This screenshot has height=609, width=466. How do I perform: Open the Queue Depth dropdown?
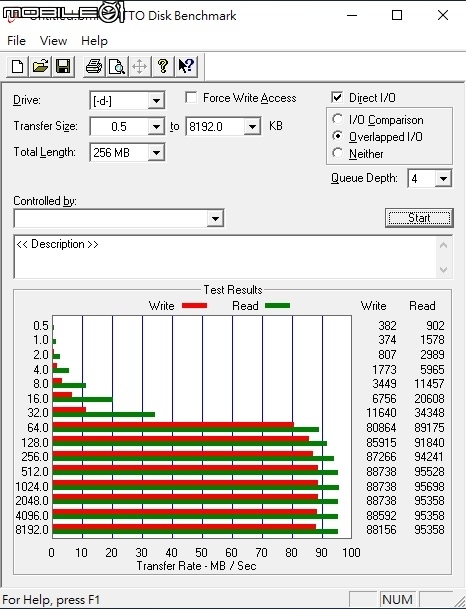click(x=443, y=179)
